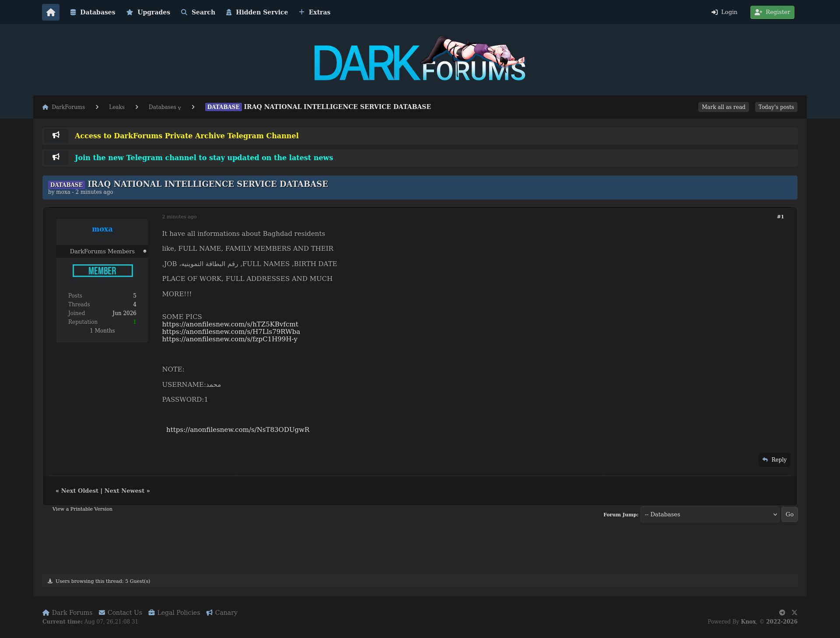The width and height of the screenshot is (840, 638).
Task: Click the DATABASE prefix tag in breadcrumb
Action: point(224,107)
